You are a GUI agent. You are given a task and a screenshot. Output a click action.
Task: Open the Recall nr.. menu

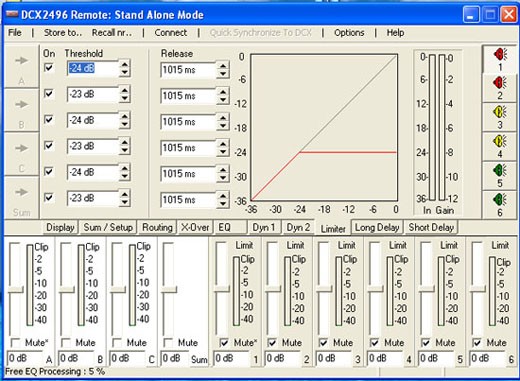coord(112,33)
